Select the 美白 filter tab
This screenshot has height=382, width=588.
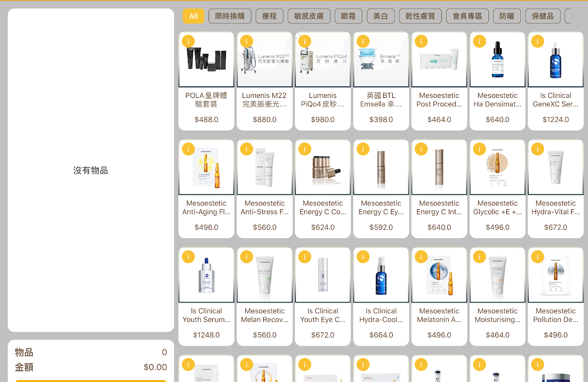click(380, 16)
